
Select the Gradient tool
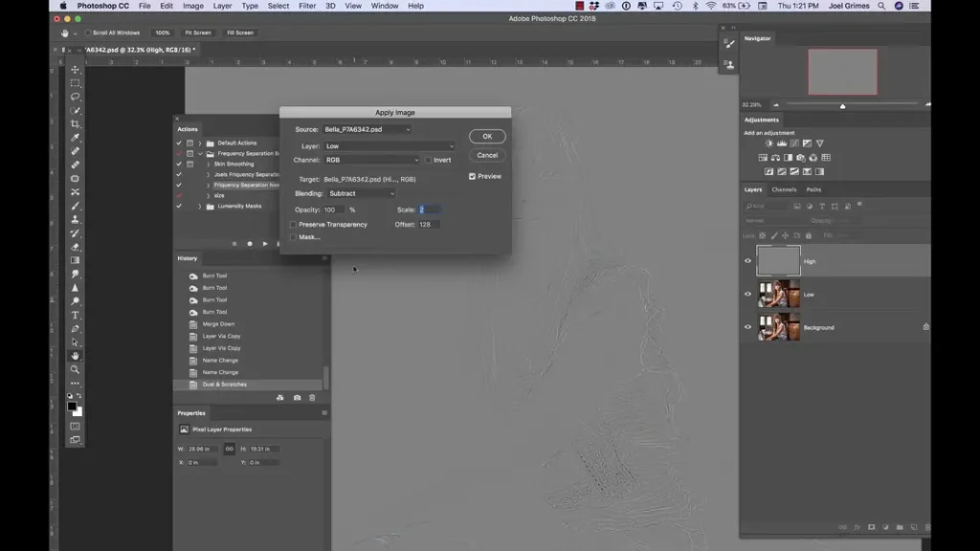75,260
